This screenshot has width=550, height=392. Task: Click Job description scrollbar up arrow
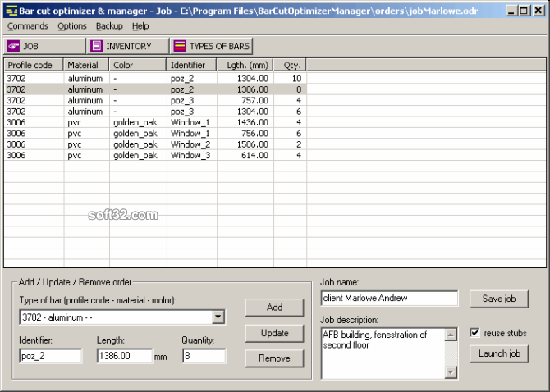451,335
